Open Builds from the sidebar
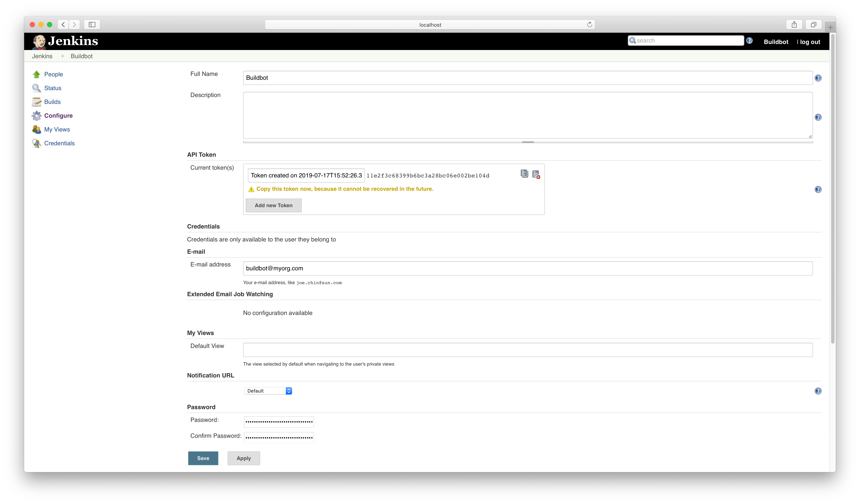860x504 pixels. pyautogui.click(x=52, y=102)
